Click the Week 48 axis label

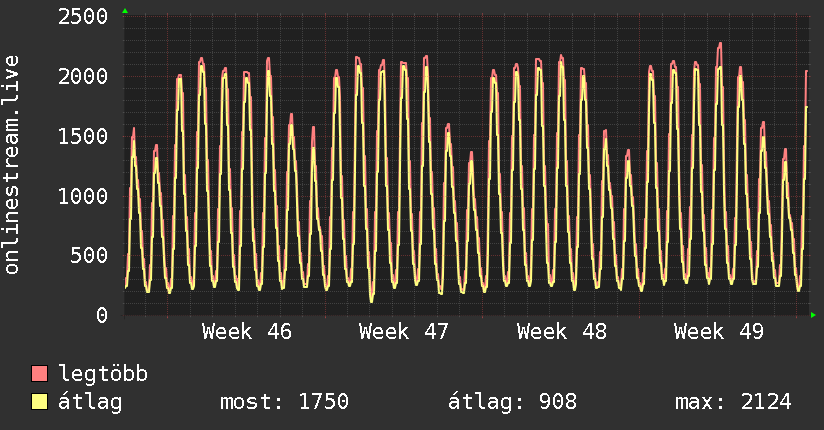561,332
